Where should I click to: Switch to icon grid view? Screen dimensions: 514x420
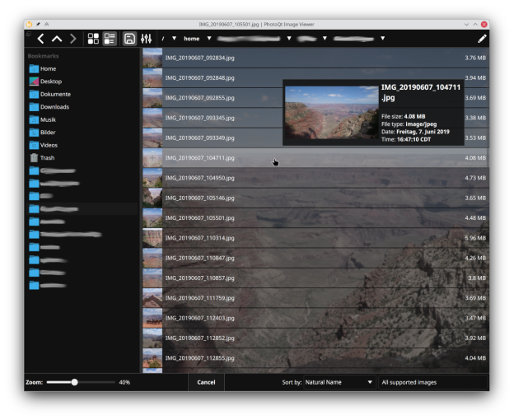click(x=93, y=39)
